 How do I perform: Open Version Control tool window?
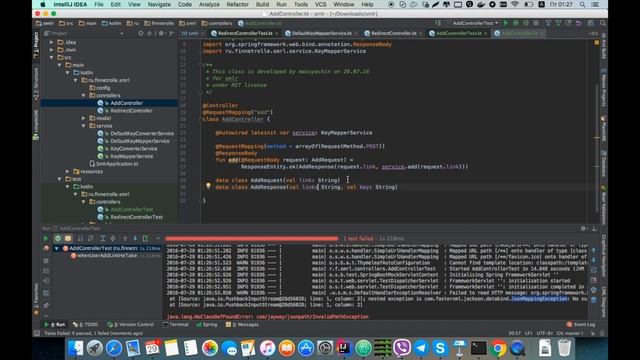(131, 325)
